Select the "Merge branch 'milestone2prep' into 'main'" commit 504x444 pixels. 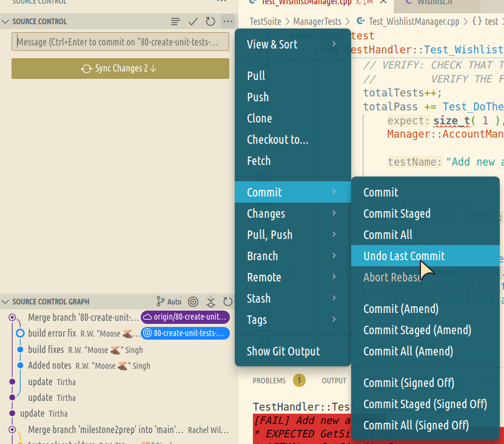(119, 429)
